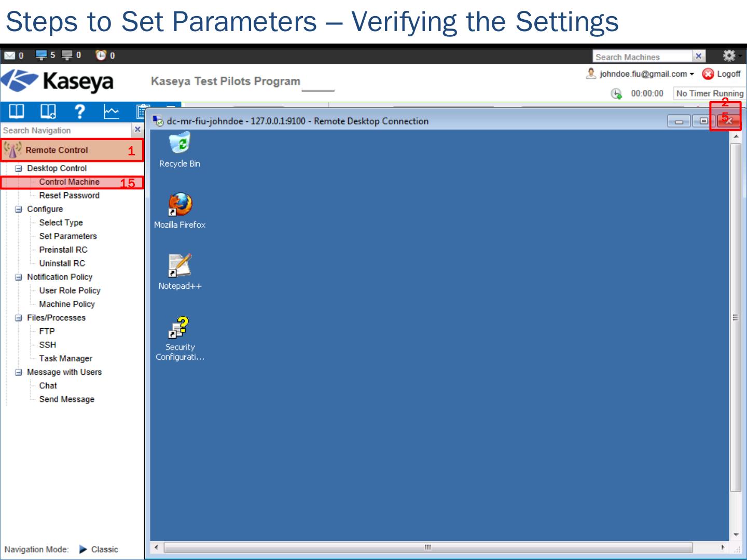Select Control Machine in the navigation tree
This screenshot has width=747, height=560.
point(69,182)
